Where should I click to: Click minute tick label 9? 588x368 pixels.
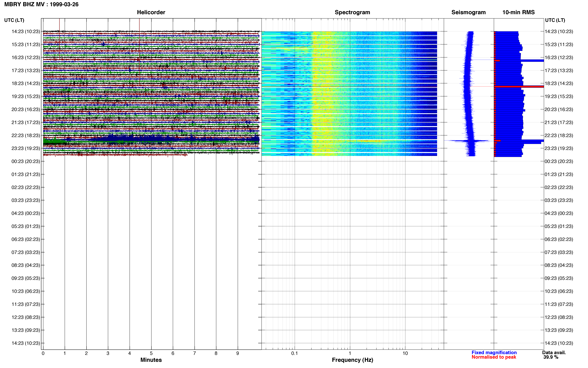pos(238,353)
